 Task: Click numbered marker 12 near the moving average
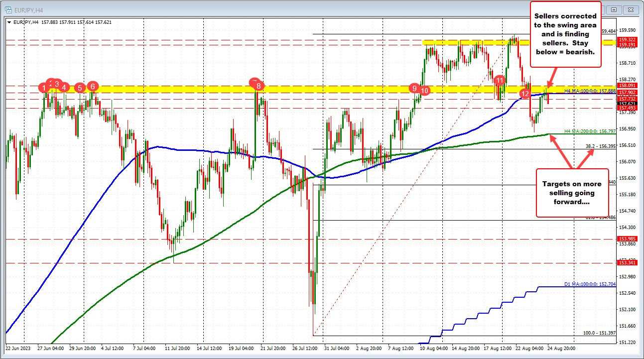524,93
